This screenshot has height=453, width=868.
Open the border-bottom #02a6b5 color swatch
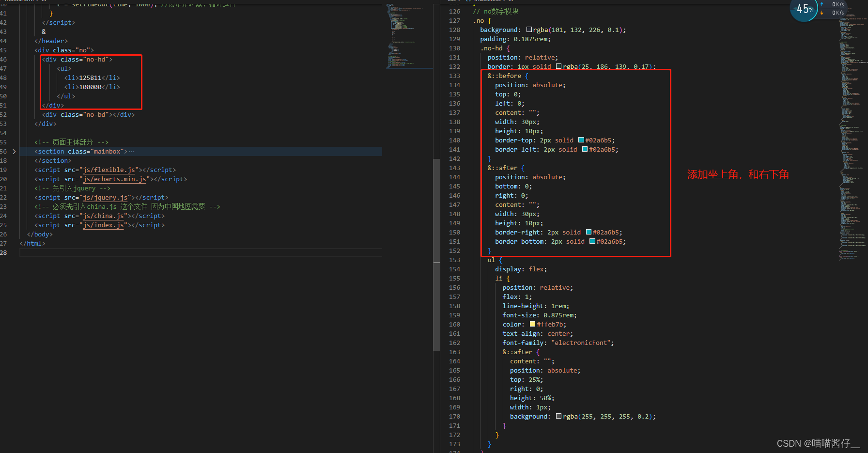(592, 241)
